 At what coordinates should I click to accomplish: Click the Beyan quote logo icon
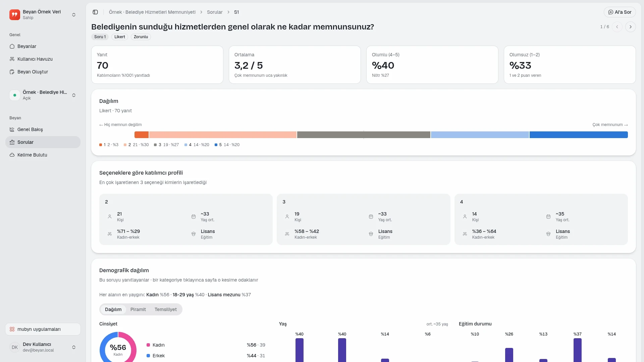pyautogui.click(x=15, y=15)
